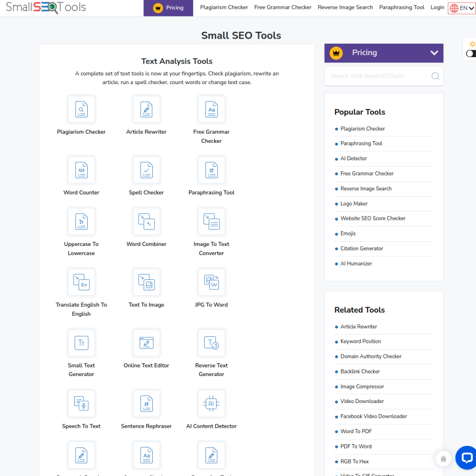The height and width of the screenshot is (476, 476).
Task: Open Domain Authority Checker link
Action: [x=371, y=356]
